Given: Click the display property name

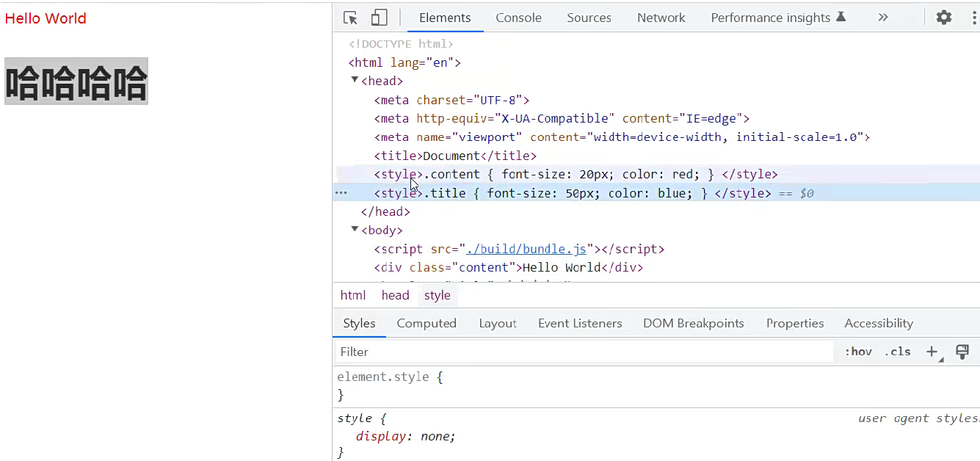Looking at the screenshot, I should coord(381,436).
